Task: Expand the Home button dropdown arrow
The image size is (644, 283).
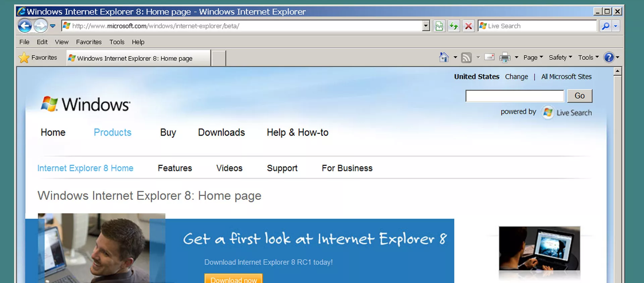Action: coord(455,57)
